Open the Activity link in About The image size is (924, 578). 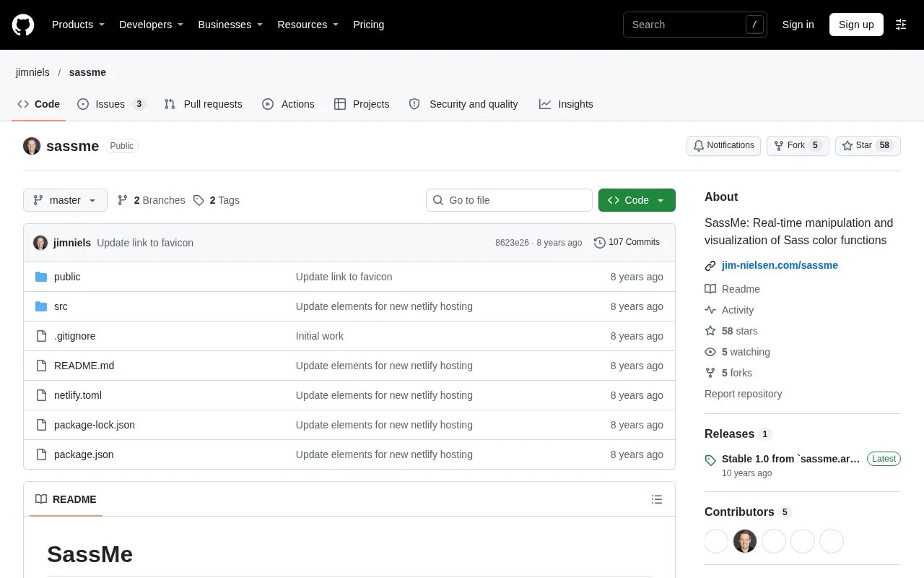(x=729, y=310)
